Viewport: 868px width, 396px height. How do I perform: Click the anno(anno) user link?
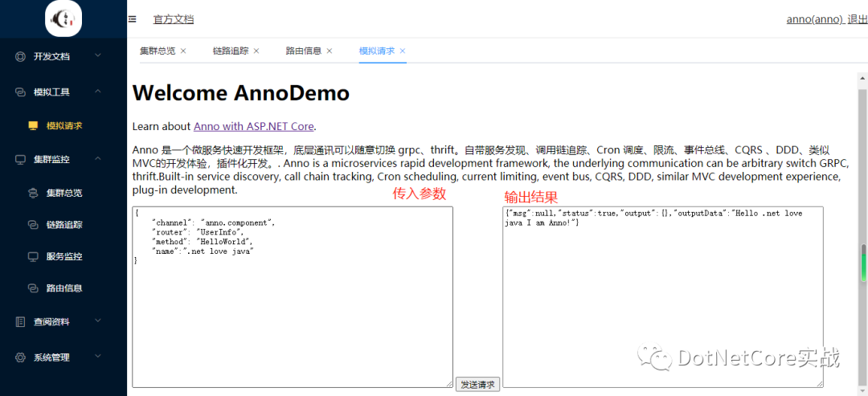pyautogui.click(x=814, y=20)
